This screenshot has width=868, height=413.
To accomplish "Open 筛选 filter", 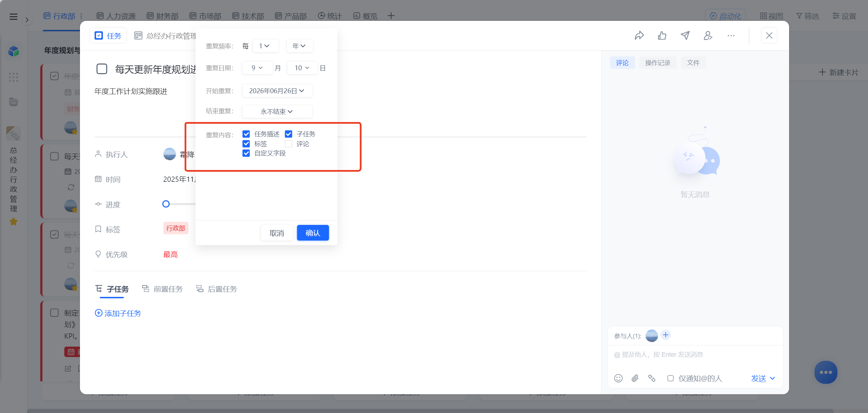I will [808, 16].
